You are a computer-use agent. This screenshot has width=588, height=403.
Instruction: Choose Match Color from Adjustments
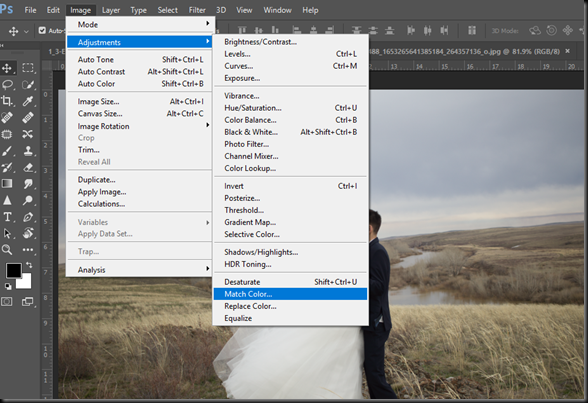pyautogui.click(x=290, y=294)
